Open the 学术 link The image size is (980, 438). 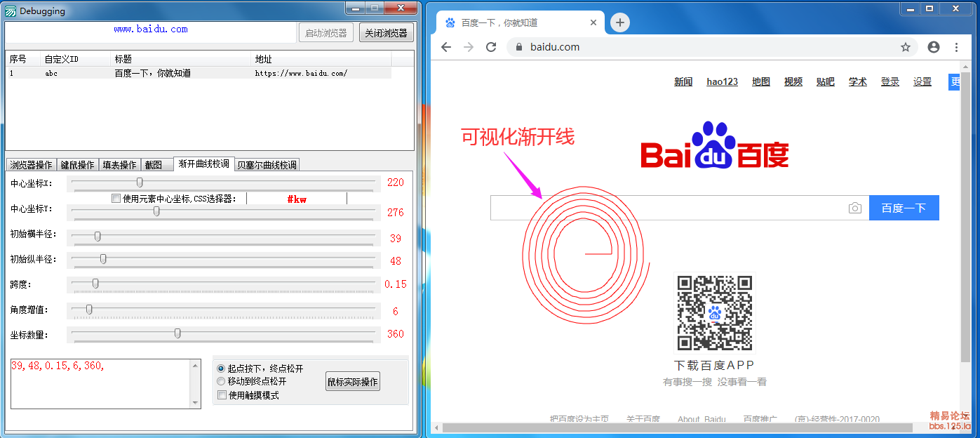pos(858,81)
